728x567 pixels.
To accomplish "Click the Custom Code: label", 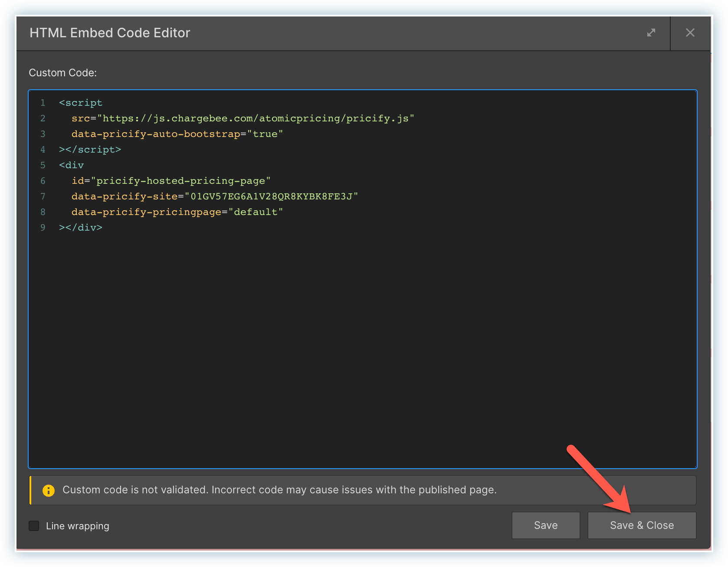I will pos(62,73).
